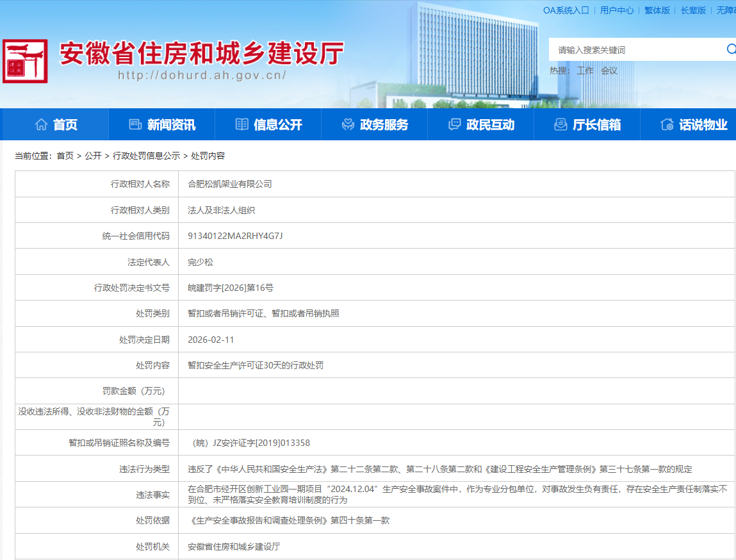The height and width of the screenshot is (560, 736).
Task: Click the label 暂扣或吊销证照名称及编号
Action: (x=119, y=443)
